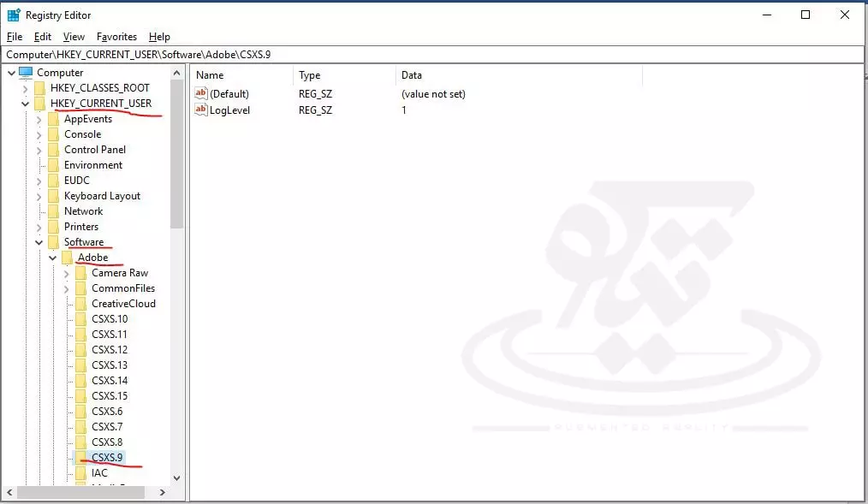Click the tree pane scroll down arrow

177,478
